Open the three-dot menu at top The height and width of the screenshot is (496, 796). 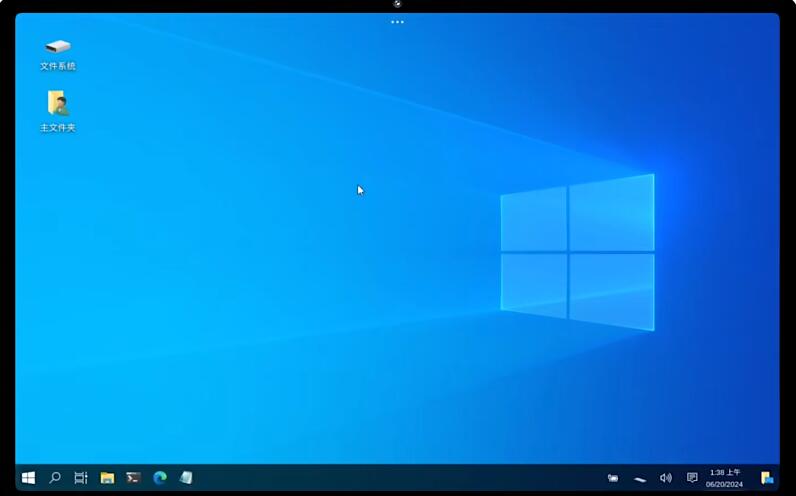point(397,22)
